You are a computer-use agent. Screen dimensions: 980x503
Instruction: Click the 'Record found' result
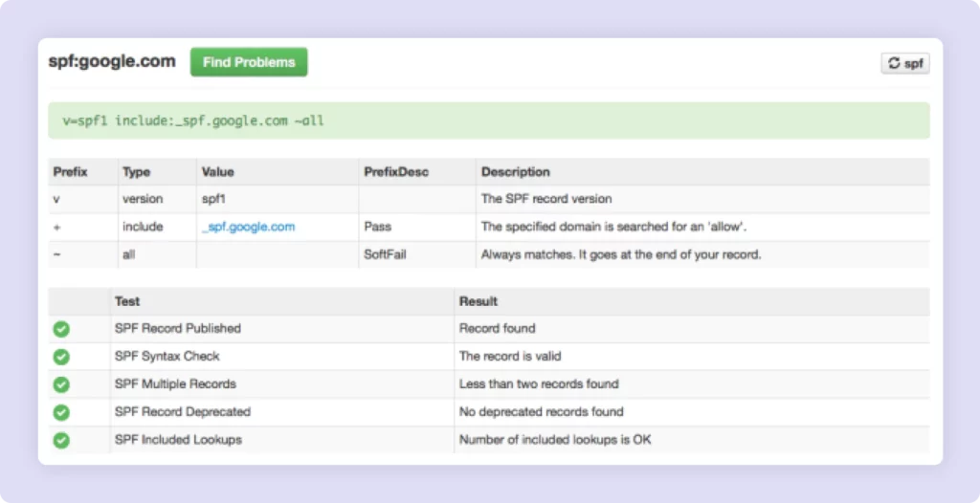497,329
